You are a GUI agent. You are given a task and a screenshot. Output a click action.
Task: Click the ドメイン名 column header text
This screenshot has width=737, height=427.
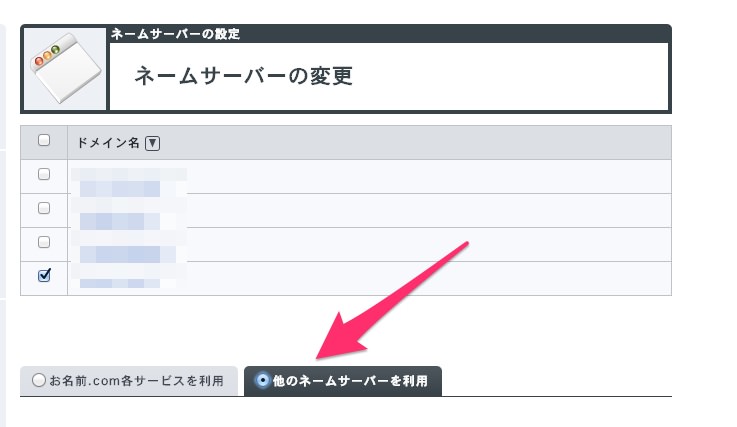(x=108, y=143)
